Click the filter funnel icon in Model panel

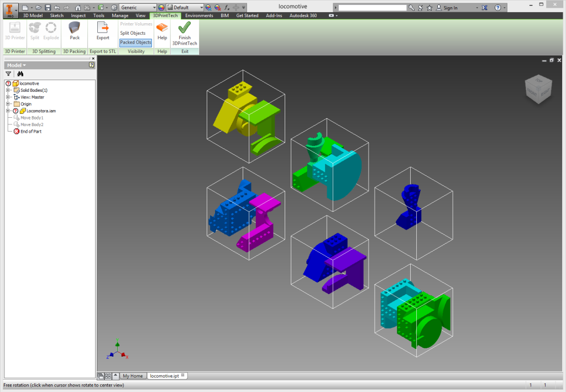coord(8,74)
